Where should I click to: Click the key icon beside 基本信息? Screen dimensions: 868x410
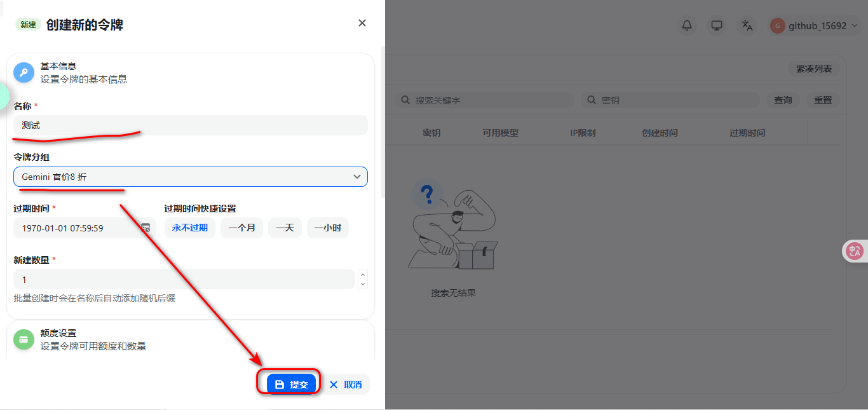click(24, 72)
